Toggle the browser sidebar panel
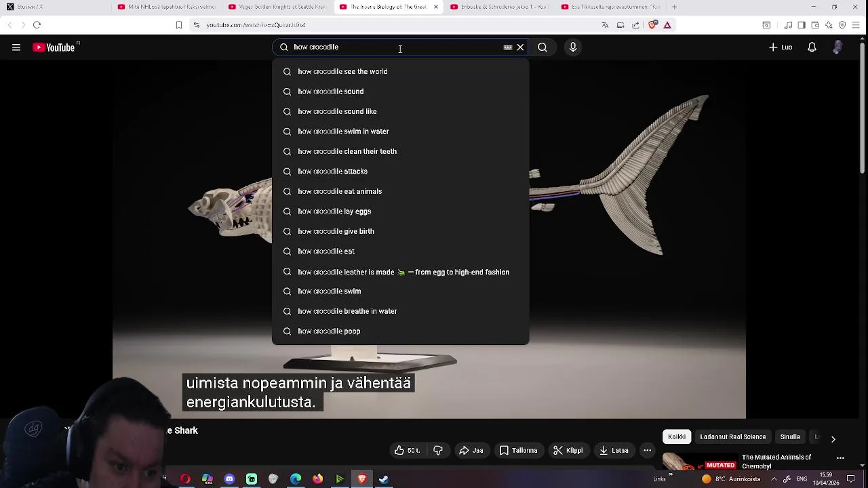The image size is (868, 488). (802, 25)
